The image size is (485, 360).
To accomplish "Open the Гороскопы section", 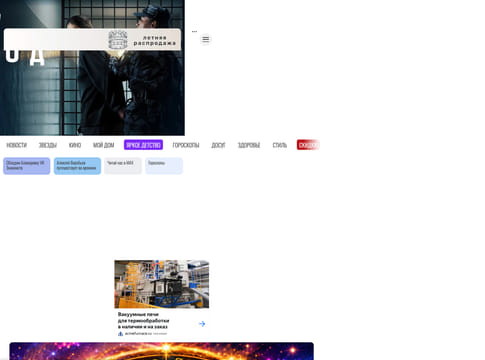I will tap(186, 145).
